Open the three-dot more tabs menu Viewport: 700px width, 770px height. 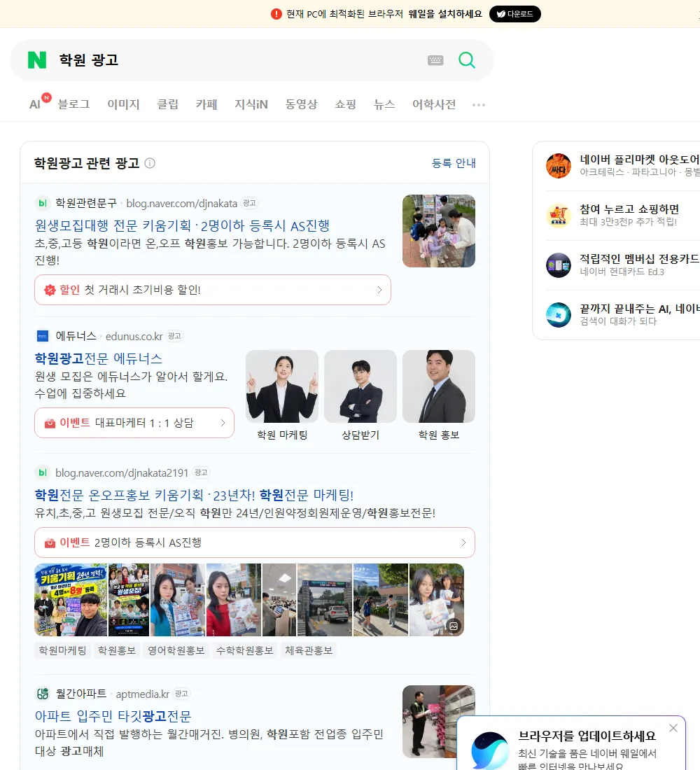pos(479,104)
